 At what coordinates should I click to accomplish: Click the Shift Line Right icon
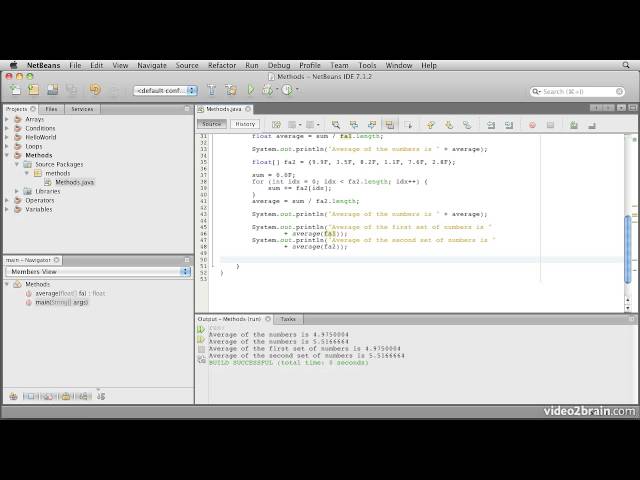coord(509,124)
